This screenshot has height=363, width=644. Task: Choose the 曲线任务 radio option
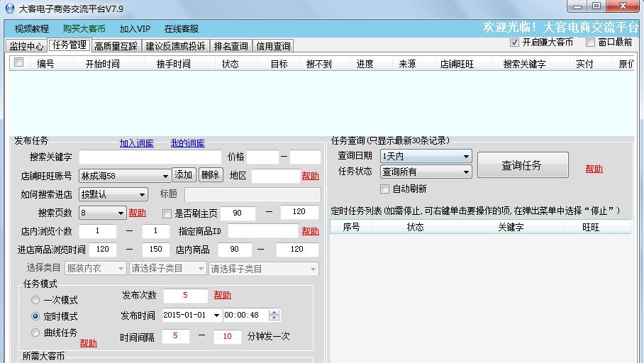35,333
